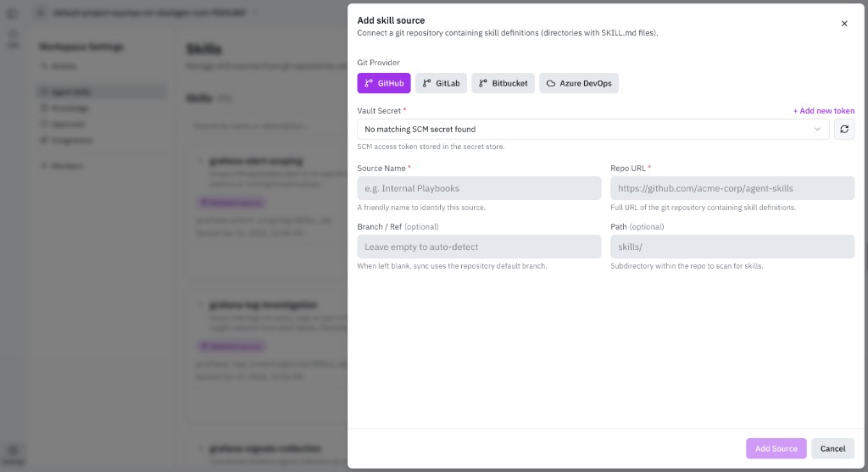
Task: Click 'Subdirectory within the repo' helper text
Action: tap(687, 266)
